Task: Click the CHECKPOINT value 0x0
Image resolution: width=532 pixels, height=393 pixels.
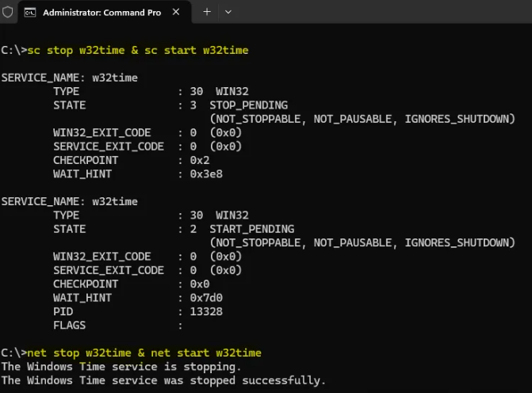Action: (x=200, y=284)
